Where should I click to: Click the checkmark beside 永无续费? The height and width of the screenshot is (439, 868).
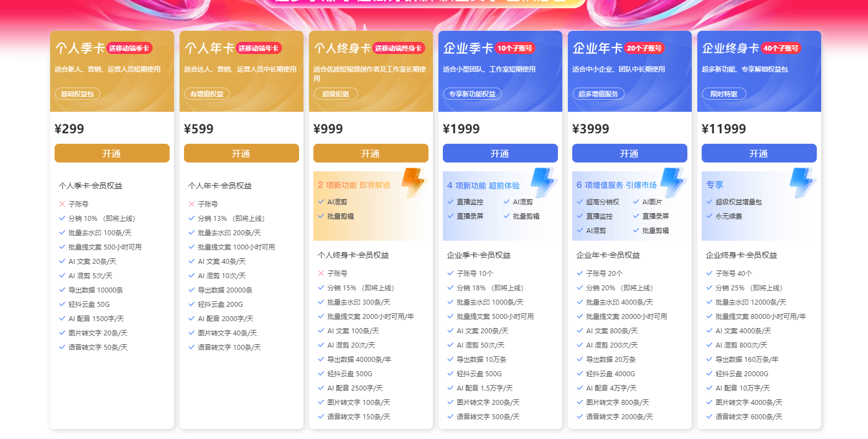[x=709, y=216]
